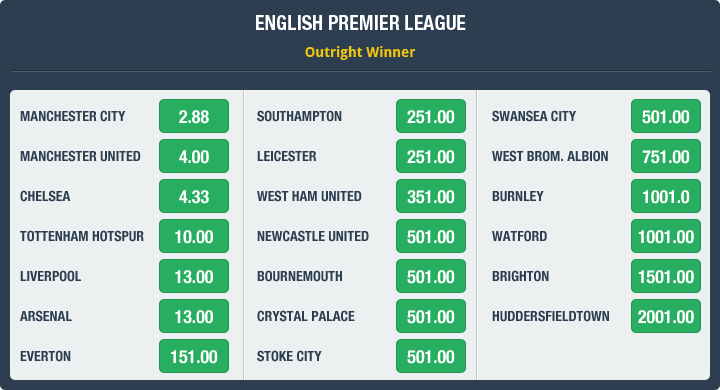Pick Chelsea at 4.33 odds
The image size is (720, 390).
[x=194, y=196]
